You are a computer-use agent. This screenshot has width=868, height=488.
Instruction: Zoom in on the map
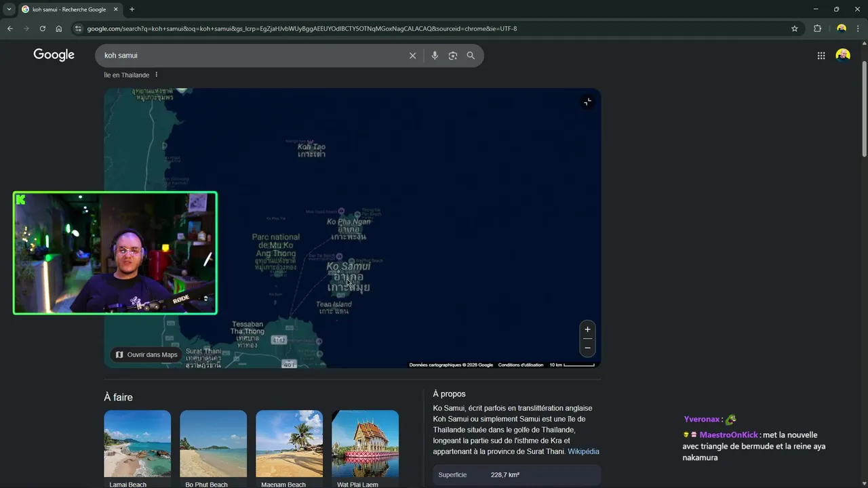pos(587,329)
